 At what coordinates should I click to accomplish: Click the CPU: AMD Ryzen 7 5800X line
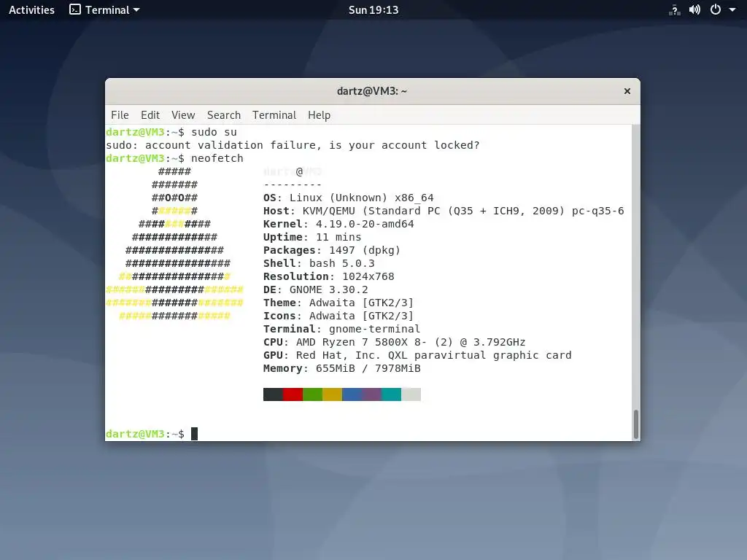click(x=394, y=342)
